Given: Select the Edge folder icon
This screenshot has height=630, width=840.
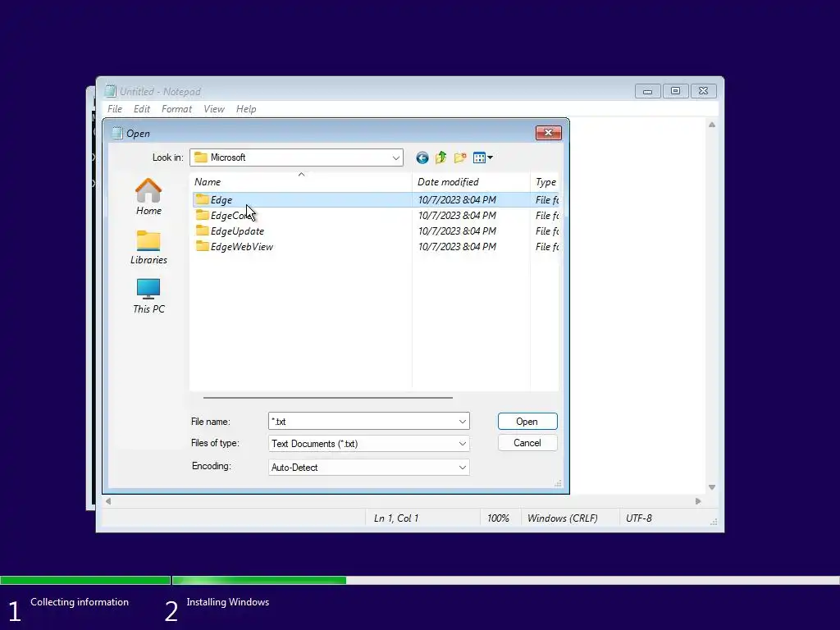Looking at the screenshot, I should coord(202,199).
